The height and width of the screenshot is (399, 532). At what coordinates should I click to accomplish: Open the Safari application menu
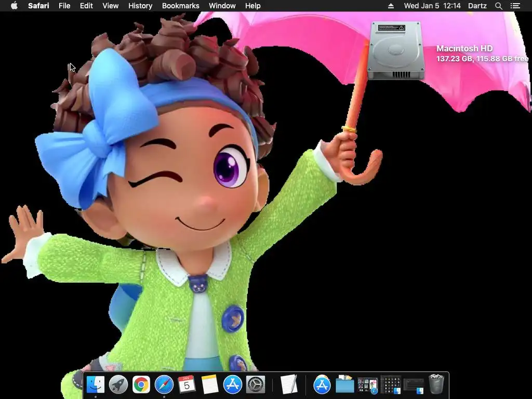click(38, 6)
